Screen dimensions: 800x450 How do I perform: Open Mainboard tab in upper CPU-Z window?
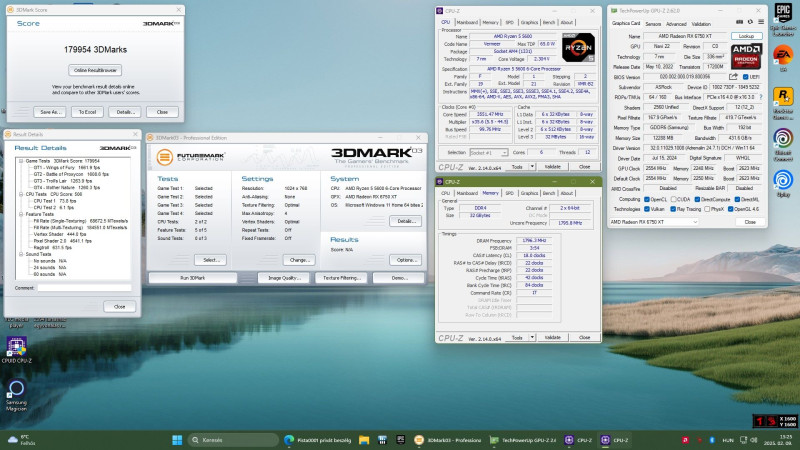click(x=467, y=22)
